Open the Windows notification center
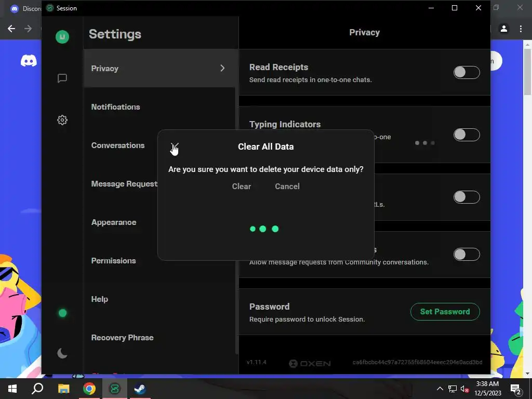The height and width of the screenshot is (399, 532). point(516,389)
